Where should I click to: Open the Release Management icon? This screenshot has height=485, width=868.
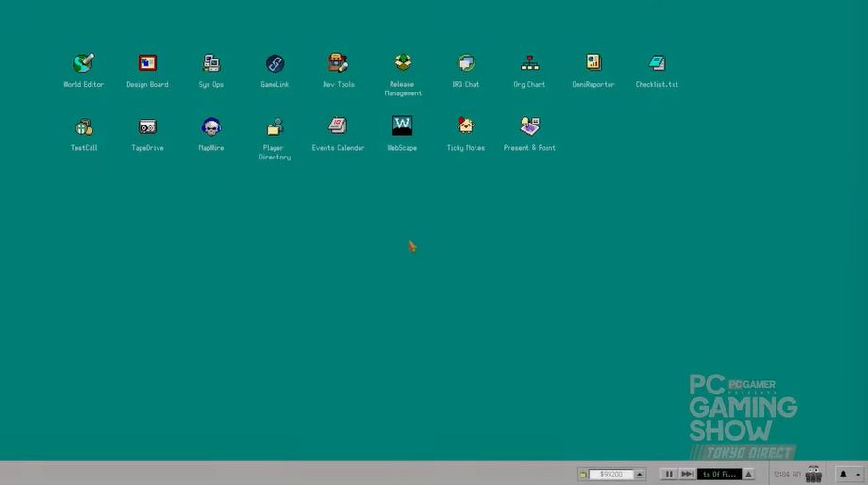[403, 62]
